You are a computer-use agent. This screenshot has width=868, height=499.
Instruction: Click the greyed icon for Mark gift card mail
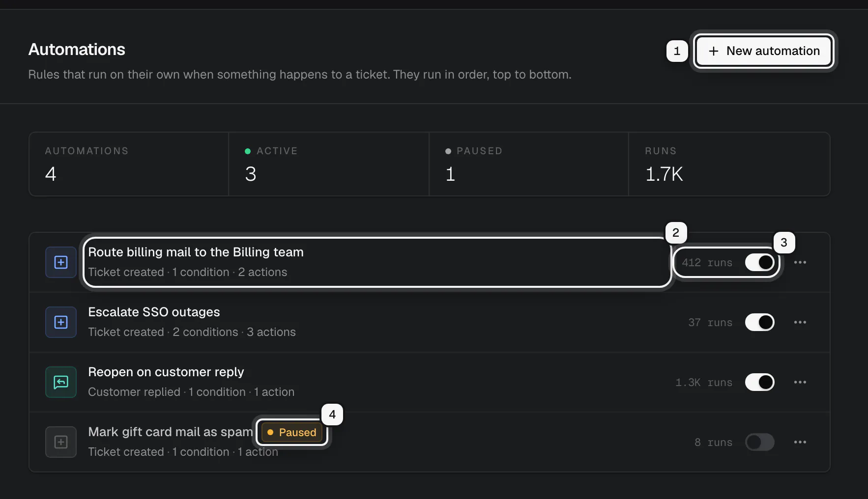click(61, 442)
